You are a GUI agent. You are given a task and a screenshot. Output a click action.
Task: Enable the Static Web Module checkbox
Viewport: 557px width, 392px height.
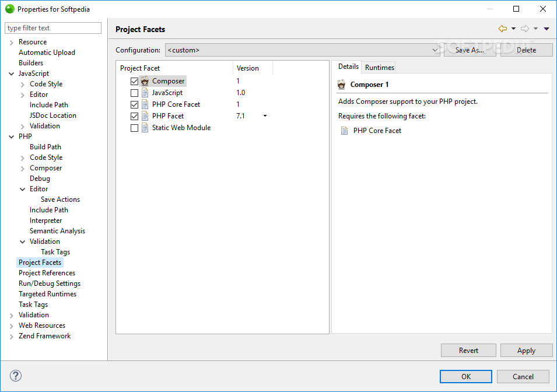(x=134, y=128)
